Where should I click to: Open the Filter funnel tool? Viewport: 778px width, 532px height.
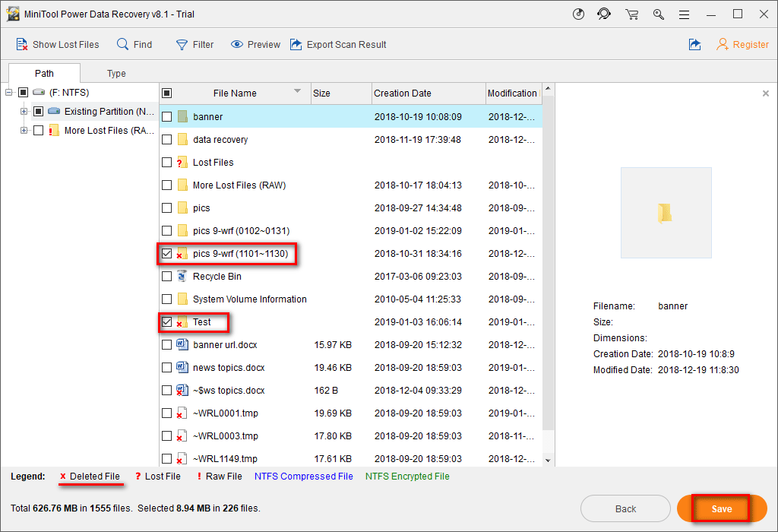pos(182,45)
